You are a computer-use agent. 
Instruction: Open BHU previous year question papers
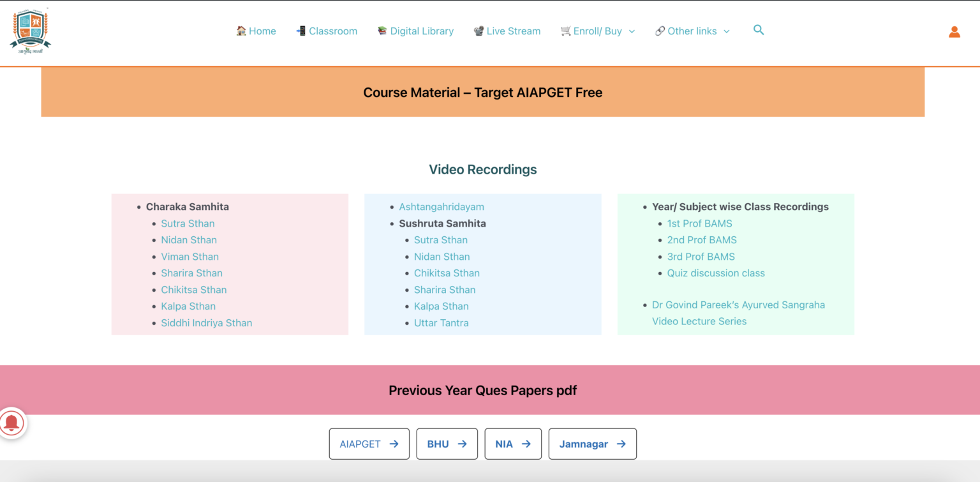point(447,443)
